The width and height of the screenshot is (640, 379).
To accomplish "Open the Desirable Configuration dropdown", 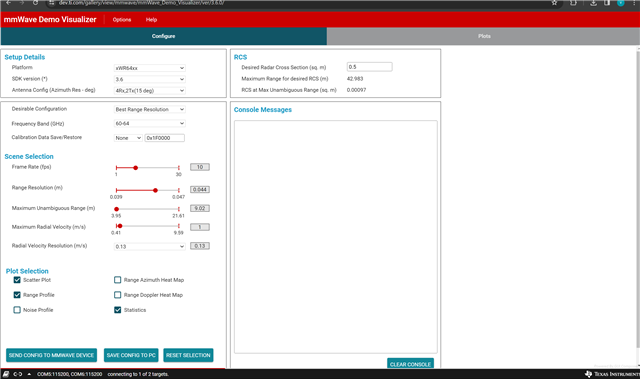I will pyautogui.click(x=149, y=109).
